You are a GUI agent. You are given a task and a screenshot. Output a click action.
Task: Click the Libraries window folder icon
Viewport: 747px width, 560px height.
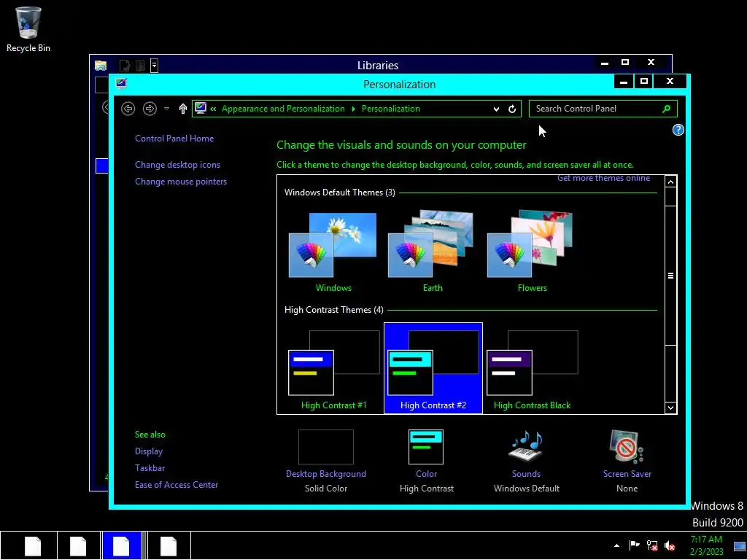101,65
